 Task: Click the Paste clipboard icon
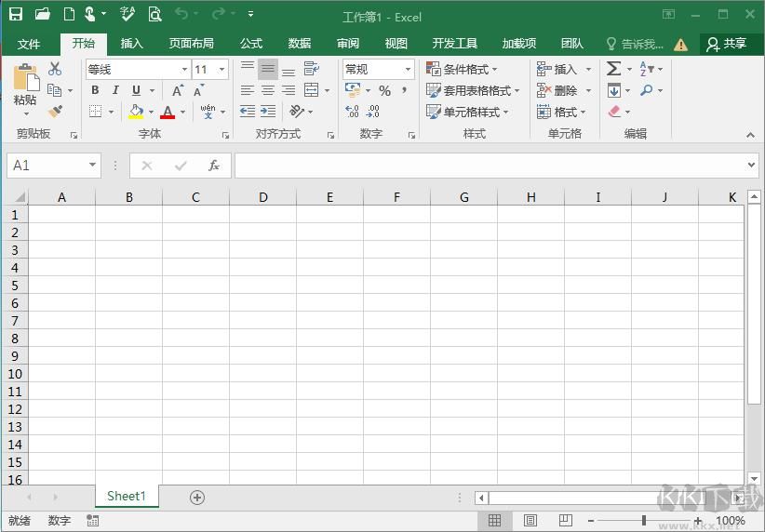pos(25,77)
